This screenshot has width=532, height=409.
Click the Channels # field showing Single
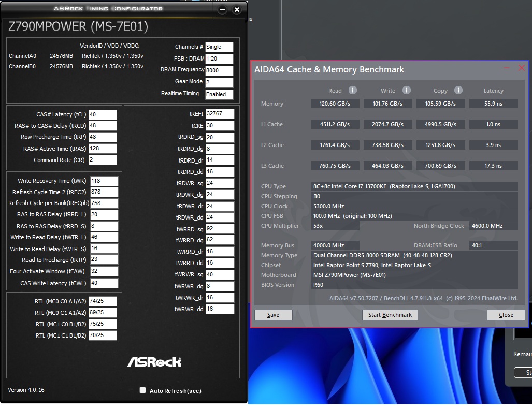(219, 47)
